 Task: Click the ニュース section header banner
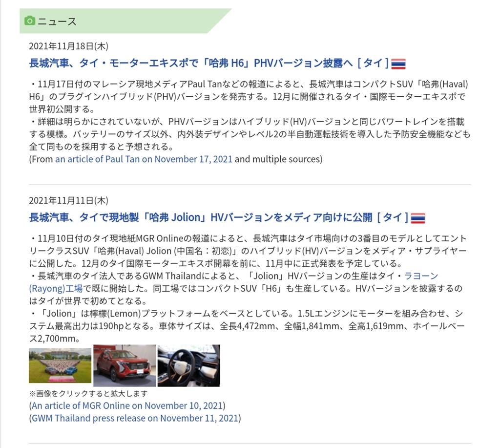(x=125, y=21)
